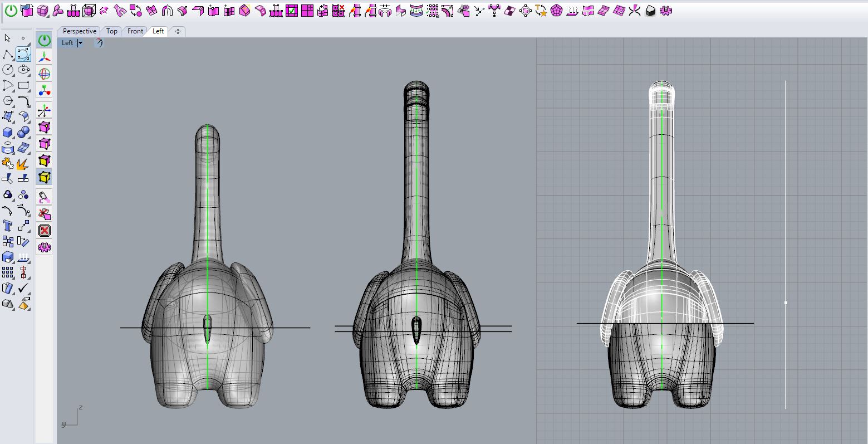
Task: Click the Left viewport title label
Action: pyautogui.click(x=67, y=43)
